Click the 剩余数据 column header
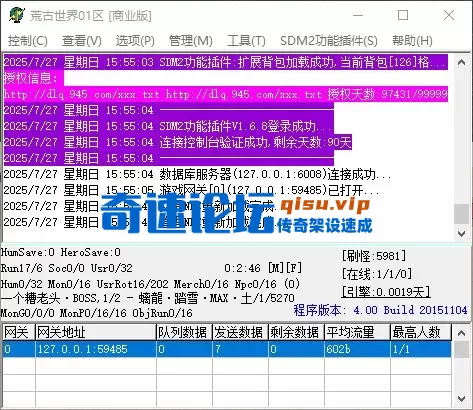Screen dimensions: 473x410 tap(297, 332)
